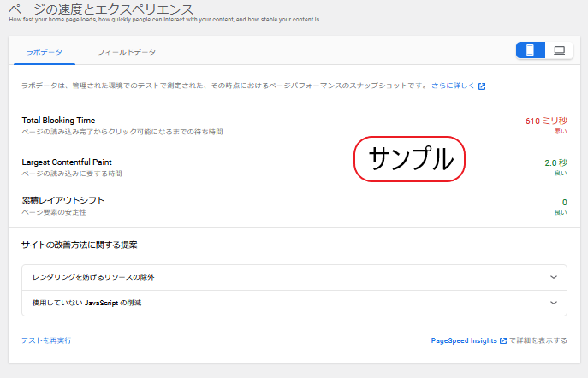Click the red-outlined サンプル badge
This screenshot has height=378, width=588.
point(409,159)
